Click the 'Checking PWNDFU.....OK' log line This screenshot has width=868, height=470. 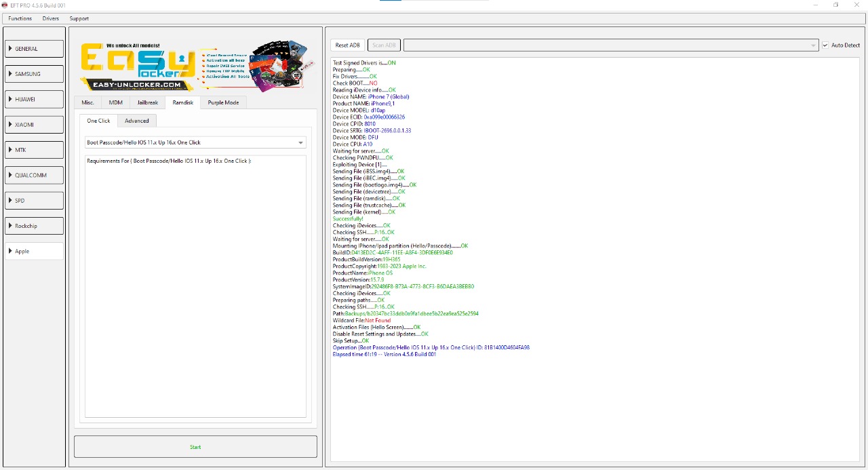(363, 158)
